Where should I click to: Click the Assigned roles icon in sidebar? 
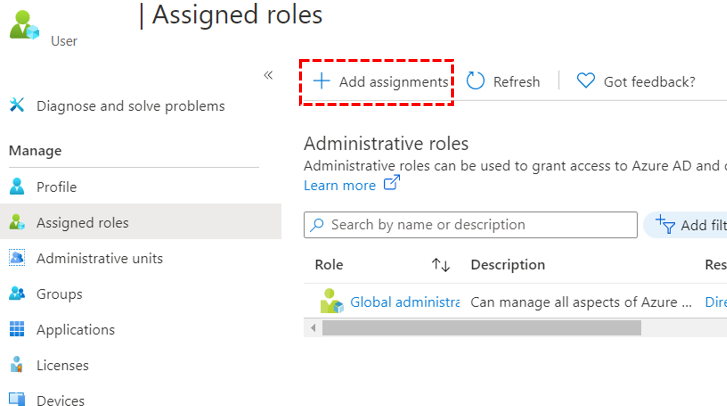(17, 222)
